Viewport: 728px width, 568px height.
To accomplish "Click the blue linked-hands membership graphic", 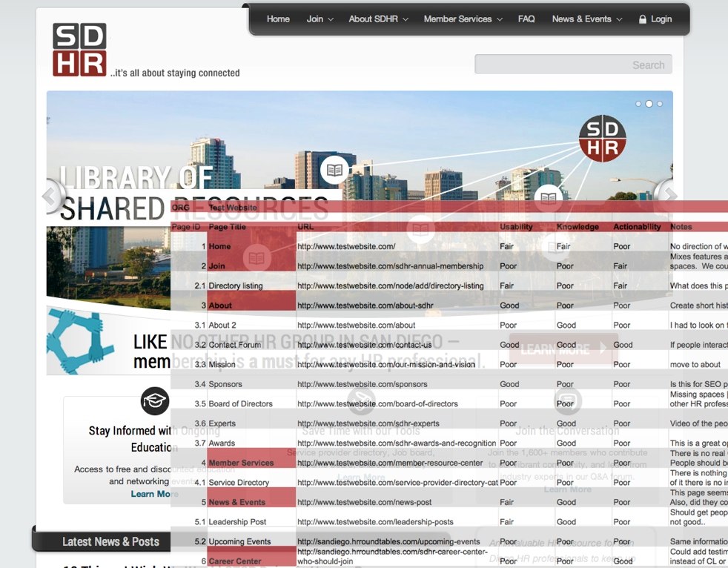I will click(x=79, y=340).
